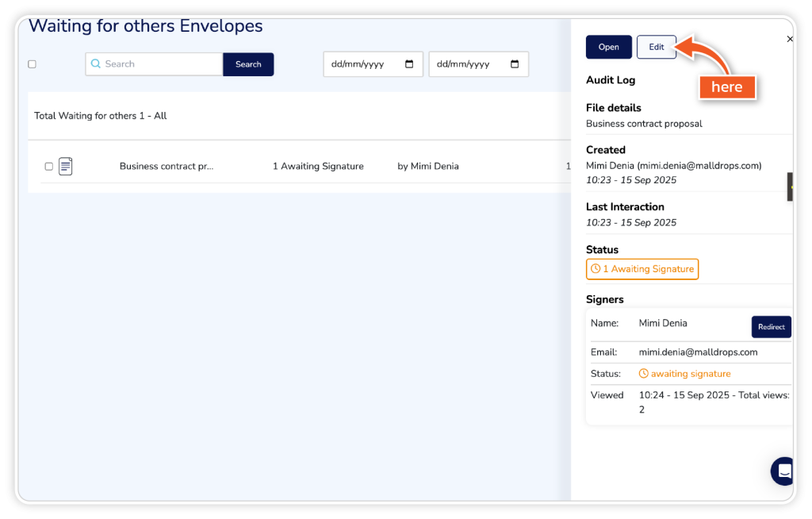This screenshot has height=519, width=812.
Task: Tick the Business contract proposal row checkbox
Action: pyautogui.click(x=49, y=167)
